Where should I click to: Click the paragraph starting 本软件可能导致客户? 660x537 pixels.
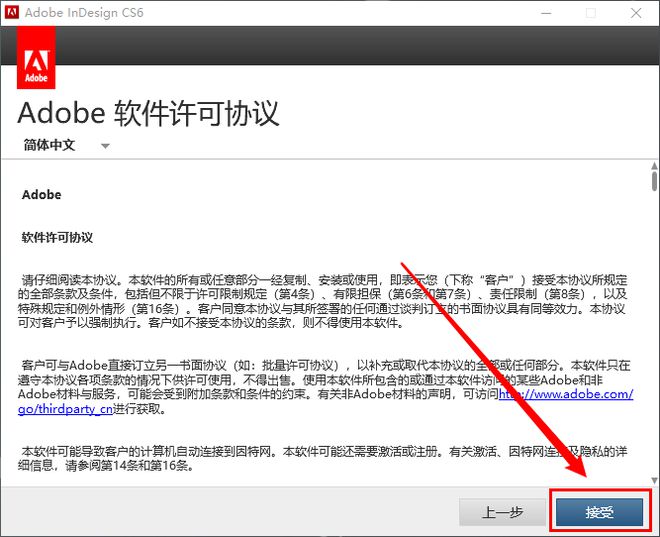point(323,458)
